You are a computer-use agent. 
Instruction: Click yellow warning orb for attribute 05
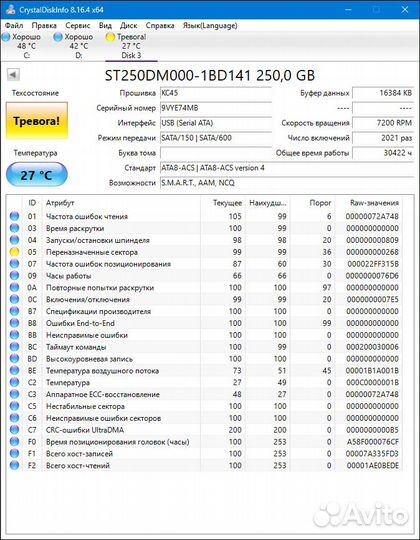click(x=14, y=252)
